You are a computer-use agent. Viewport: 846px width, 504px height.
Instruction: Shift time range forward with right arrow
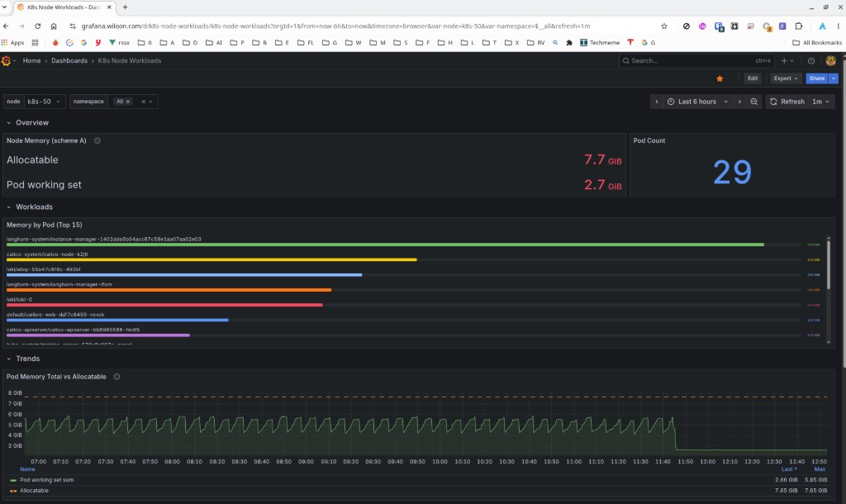739,102
